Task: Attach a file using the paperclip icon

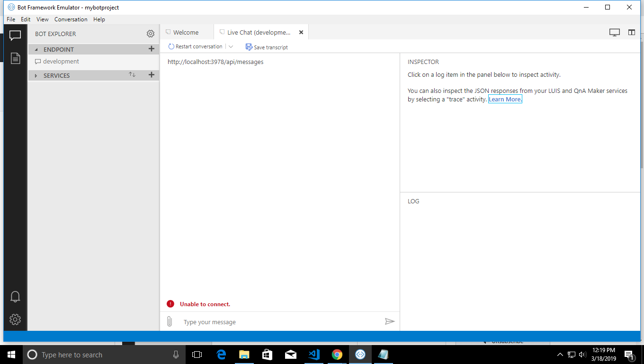Action: tap(170, 321)
